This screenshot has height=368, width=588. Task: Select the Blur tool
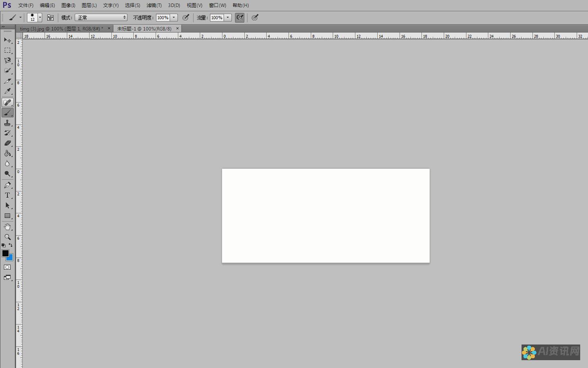pyautogui.click(x=7, y=163)
